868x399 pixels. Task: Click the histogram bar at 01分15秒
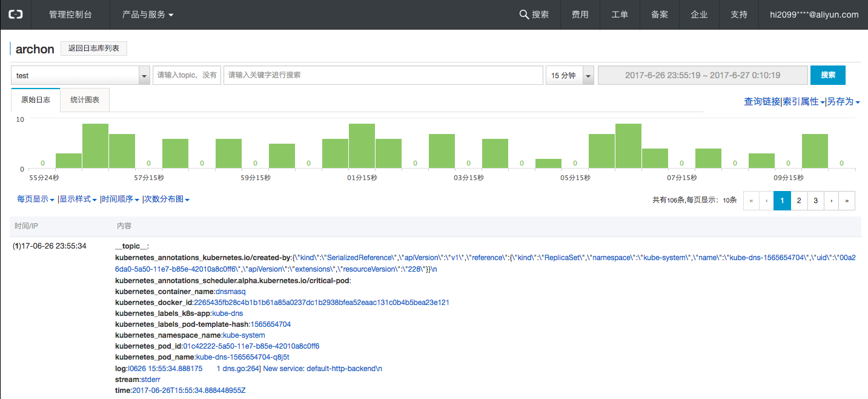[362, 146]
